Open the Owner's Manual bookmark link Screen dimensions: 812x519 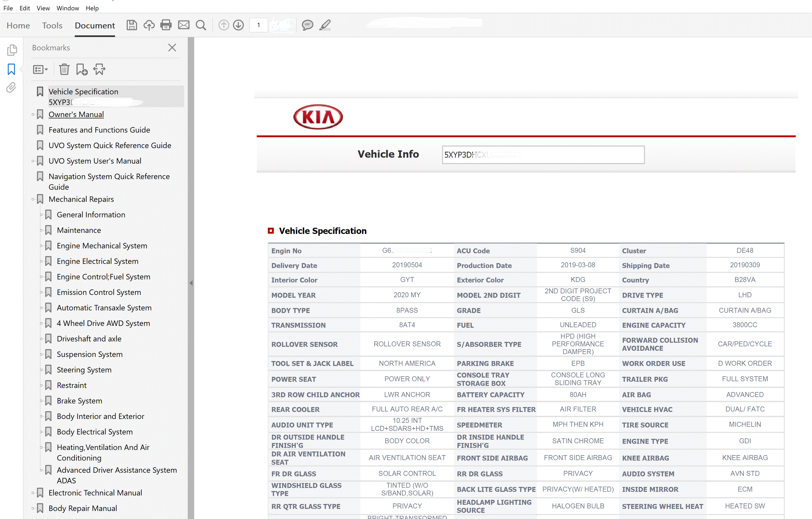coord(76,115)
